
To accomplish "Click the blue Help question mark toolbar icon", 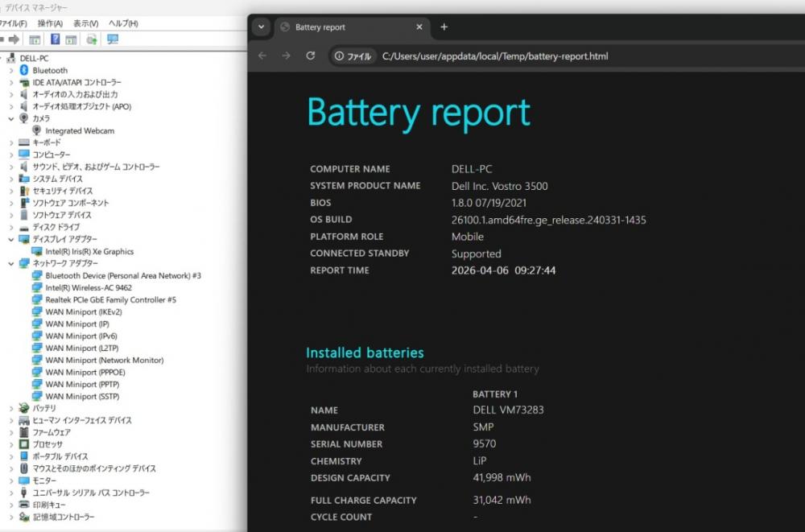I will [x=56, y=39].
